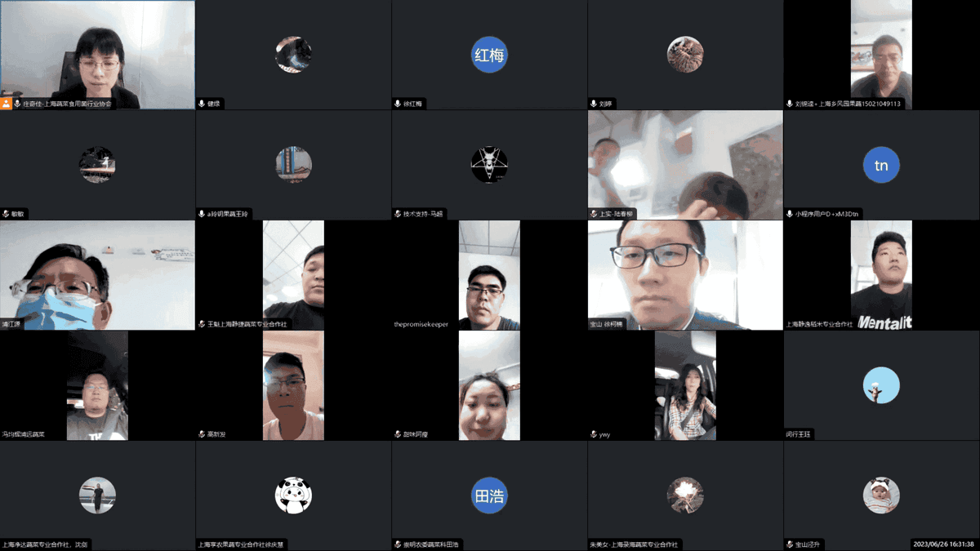
Task: Click the 上海静逸稻米专业合作社 name label
Action: click(819, 324)
